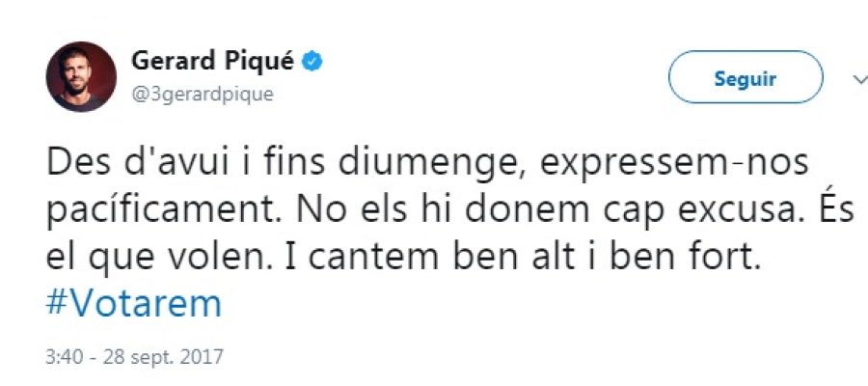Open the Gerard Piqué display name
This screenshot has width=868, height=386.
[x=212, y=61]
